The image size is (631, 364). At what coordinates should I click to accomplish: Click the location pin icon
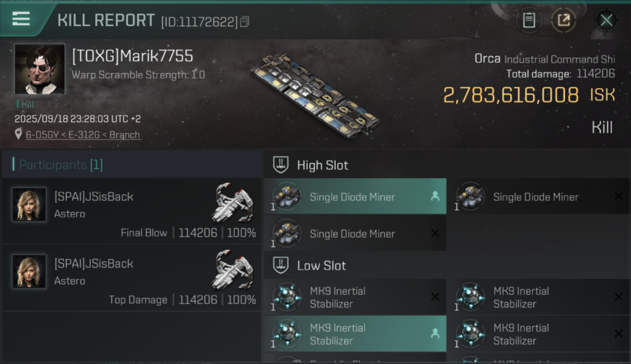point(18,134)
